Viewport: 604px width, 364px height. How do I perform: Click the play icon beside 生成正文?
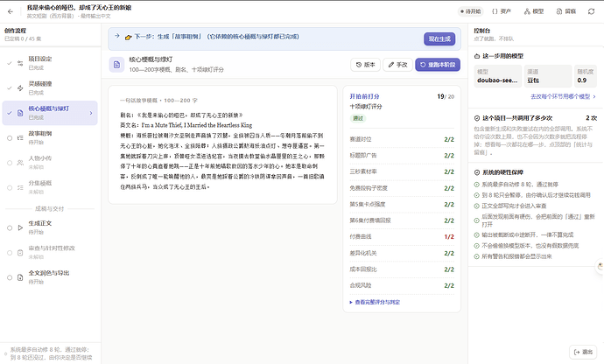coord(20,227)
